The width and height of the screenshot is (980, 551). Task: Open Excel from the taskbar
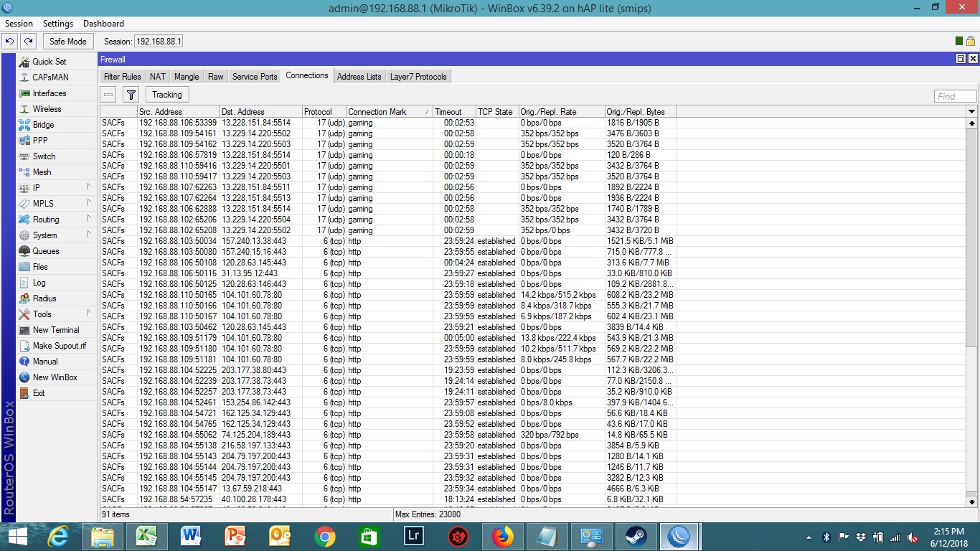point(147,537)
